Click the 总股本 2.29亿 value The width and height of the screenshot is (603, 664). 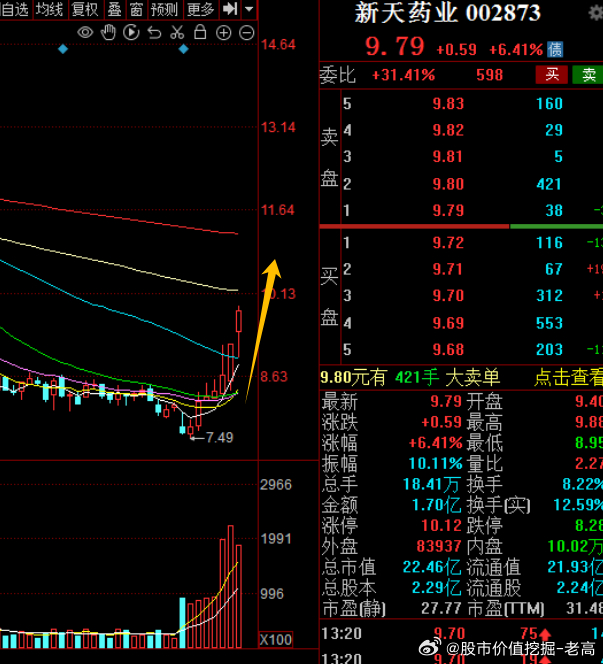[437, 588]
